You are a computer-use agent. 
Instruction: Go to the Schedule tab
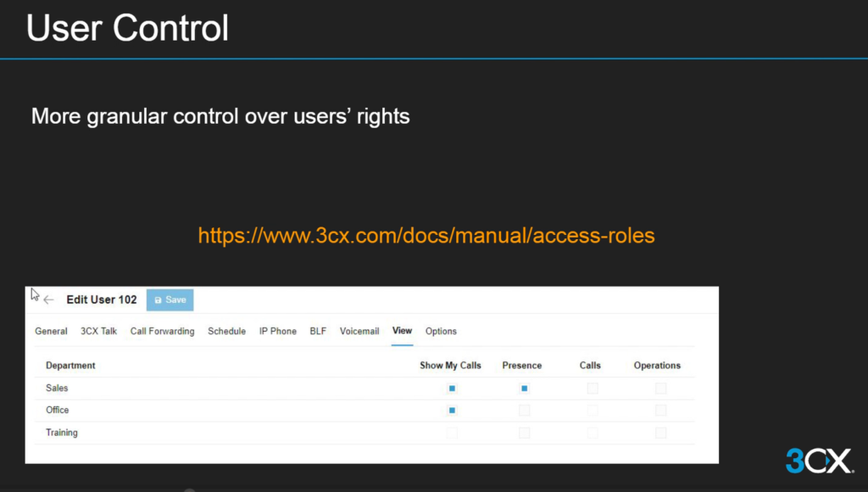coord(226,331)
